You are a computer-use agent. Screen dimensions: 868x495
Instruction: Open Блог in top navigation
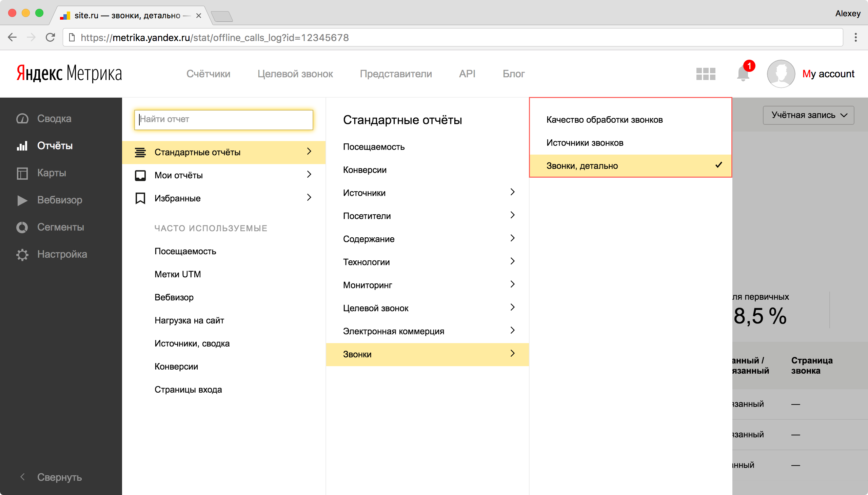[513, 74]
